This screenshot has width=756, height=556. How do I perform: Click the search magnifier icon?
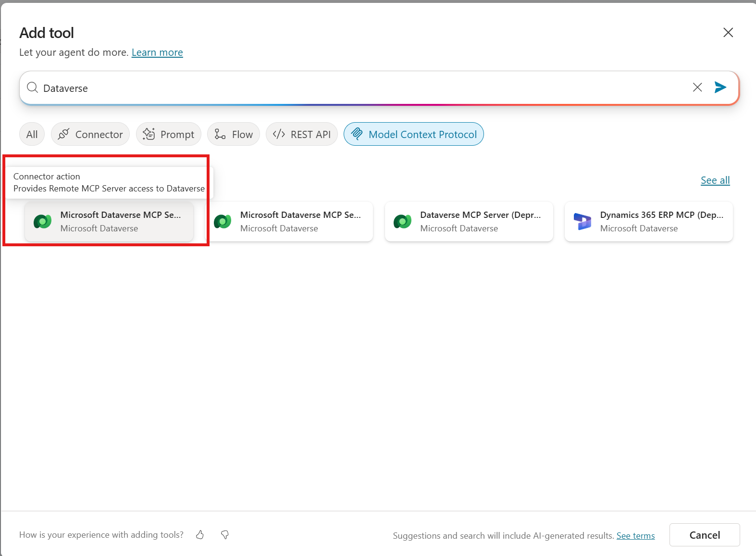[32, 88]
